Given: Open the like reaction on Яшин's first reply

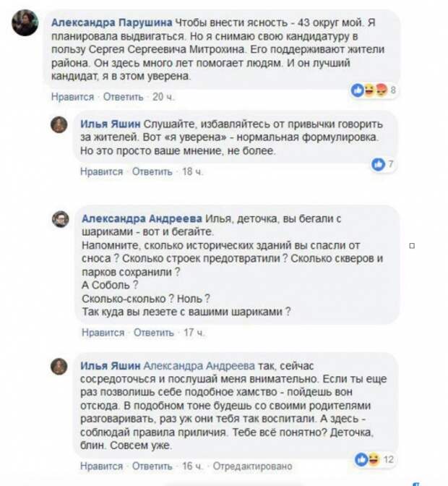Looking at the screenshot, I should [377, 165].
